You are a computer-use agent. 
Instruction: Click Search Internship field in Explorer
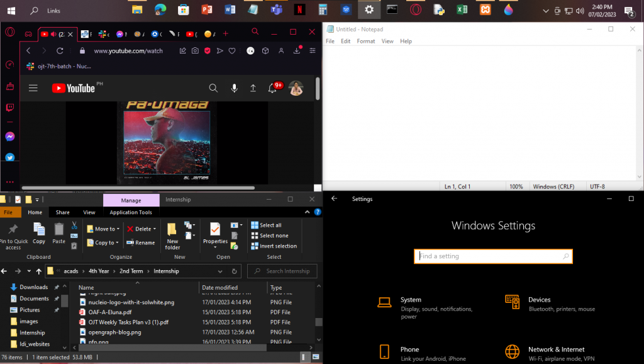(282, 271)
